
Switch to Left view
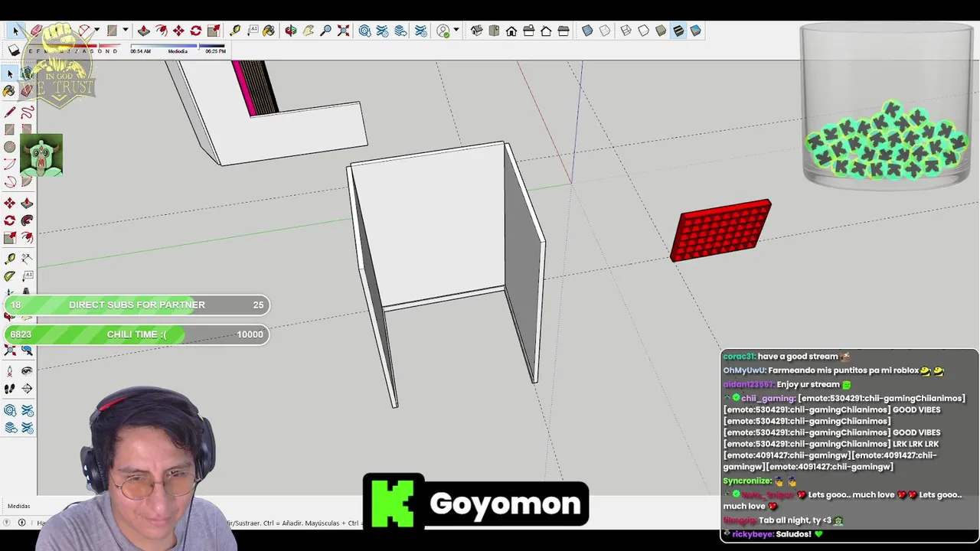[x=563, y=31]
